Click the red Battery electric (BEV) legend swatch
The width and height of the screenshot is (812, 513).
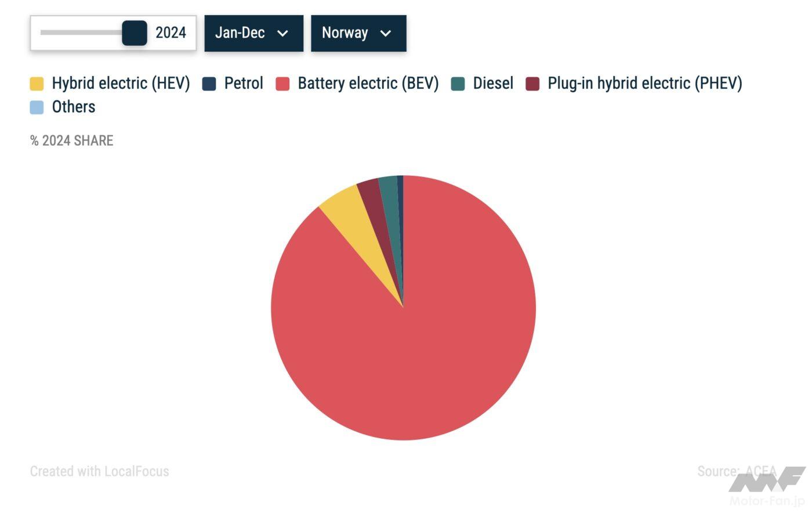tap(282, 84)
